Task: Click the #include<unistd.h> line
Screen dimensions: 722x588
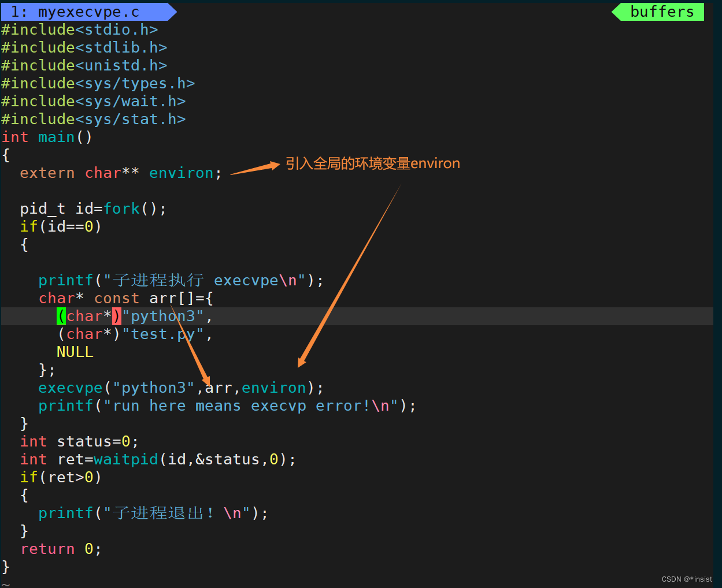Action: pyautogui.click(x=84, y=65)
